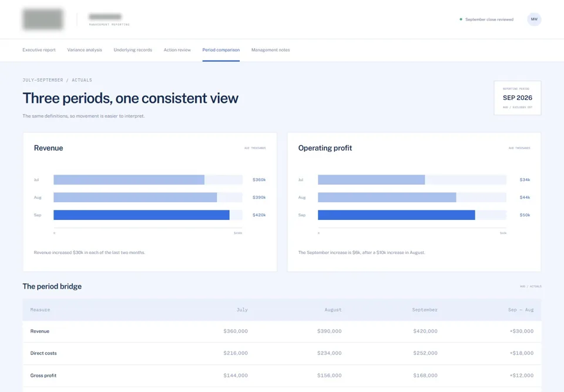The width and height of the screenshot is (564, 392).
Task: Open the Underlying records tab
Action: [x=133, y=50]
